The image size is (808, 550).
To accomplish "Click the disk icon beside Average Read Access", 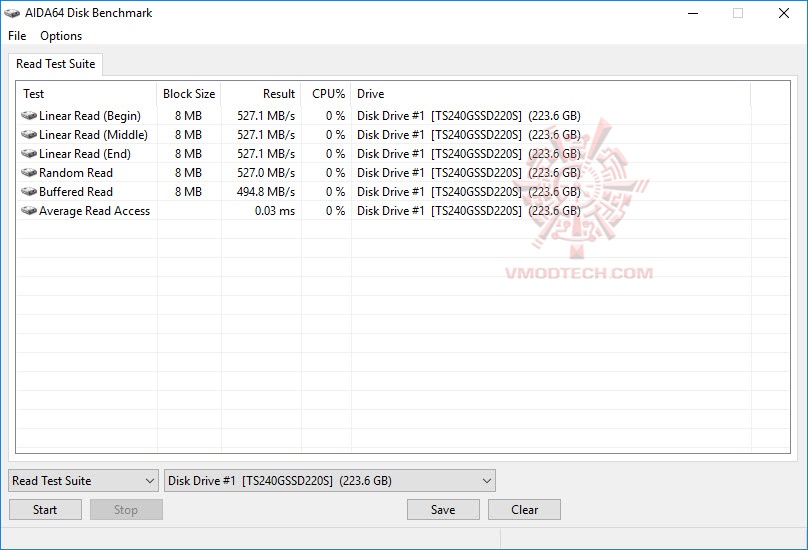I will click(29, 211).
